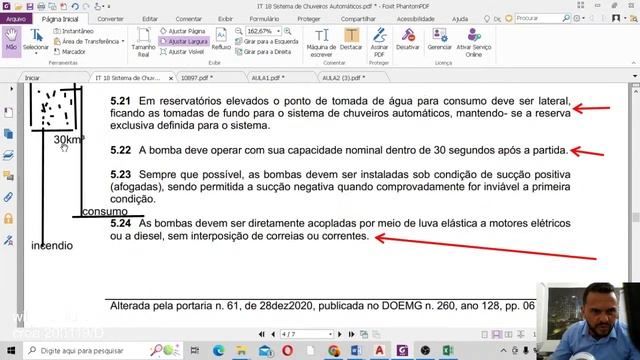The image size is (640, 360).
Task: Expand the left navigation panel arrow
Action: click(11, 89)
